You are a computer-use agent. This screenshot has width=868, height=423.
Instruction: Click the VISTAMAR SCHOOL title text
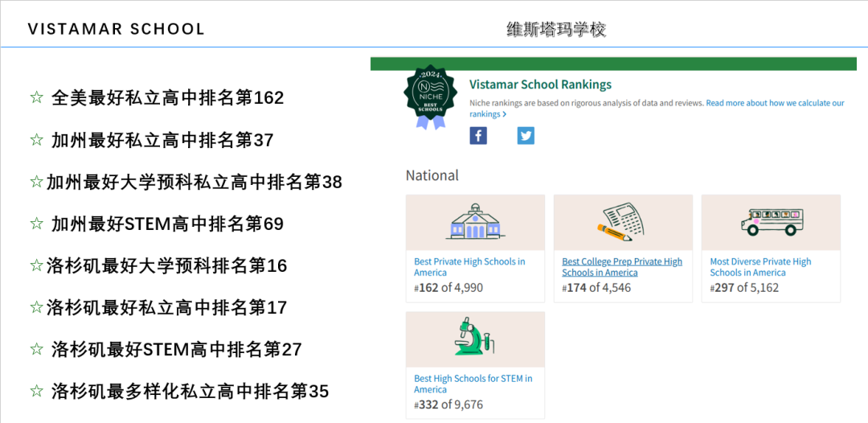[x=117, y=29]
